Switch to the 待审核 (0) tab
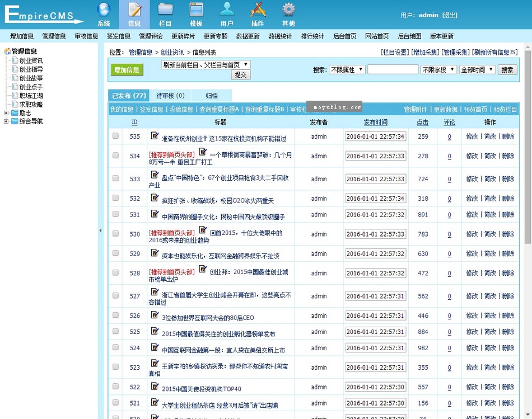 170,96
